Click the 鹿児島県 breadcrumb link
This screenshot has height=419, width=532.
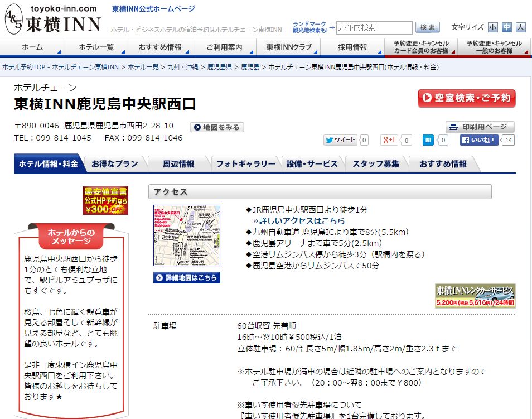click(x=220, y=68)
